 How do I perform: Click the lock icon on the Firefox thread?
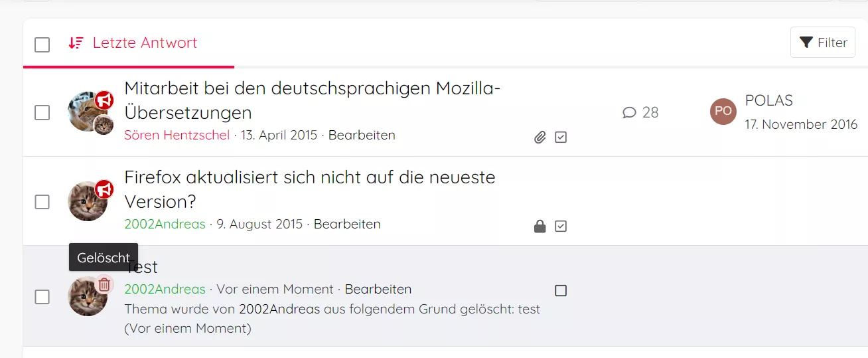(540, 226)
